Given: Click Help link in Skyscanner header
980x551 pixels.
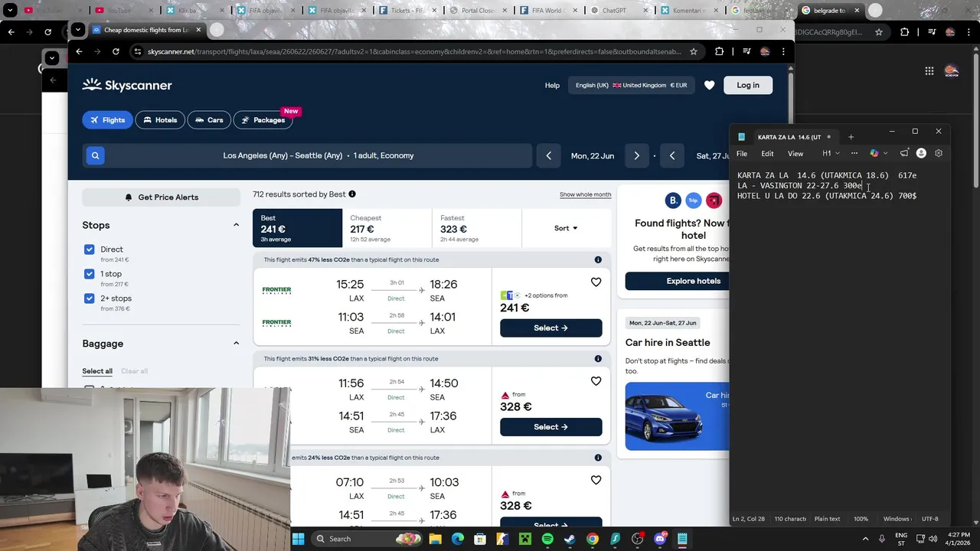Looking at the screenshot, I should 552,85.
